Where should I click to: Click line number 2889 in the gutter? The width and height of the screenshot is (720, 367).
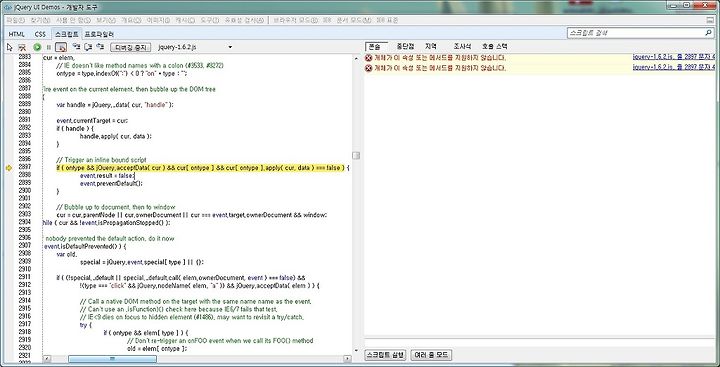(x=24, y=104)
